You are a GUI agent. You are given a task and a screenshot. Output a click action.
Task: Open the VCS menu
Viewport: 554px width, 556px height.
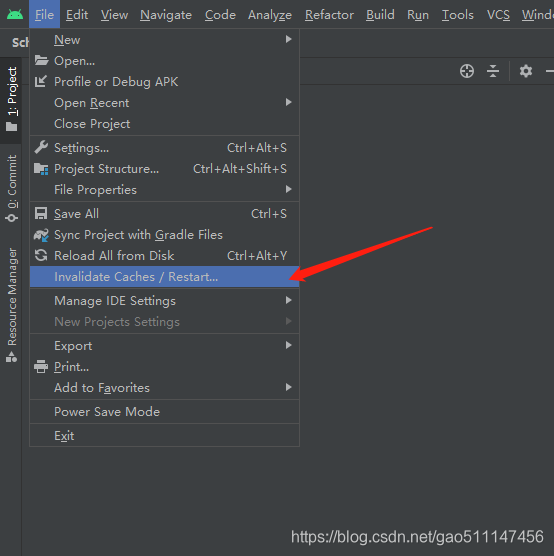(498, 15)
